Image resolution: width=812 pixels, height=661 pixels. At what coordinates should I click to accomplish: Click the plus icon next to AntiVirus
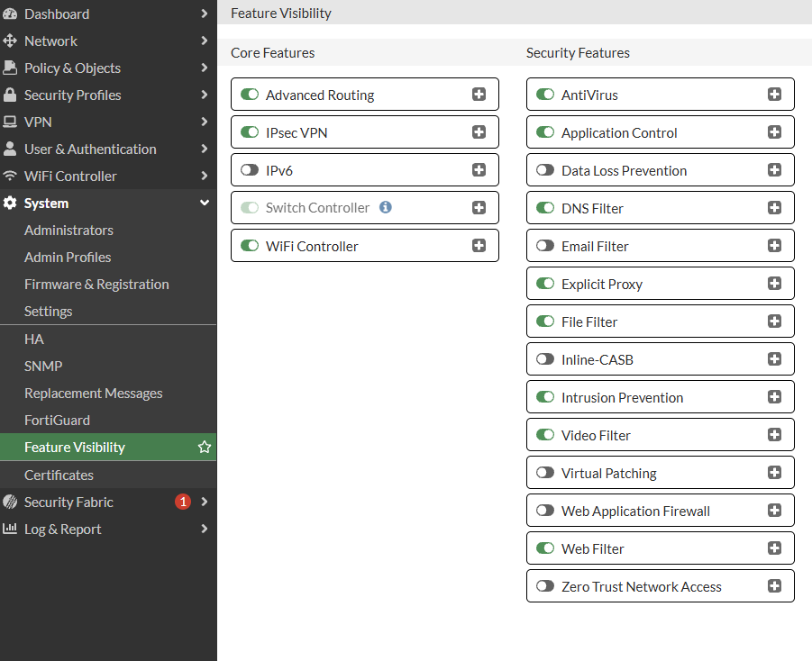click(x=774, y=95)
